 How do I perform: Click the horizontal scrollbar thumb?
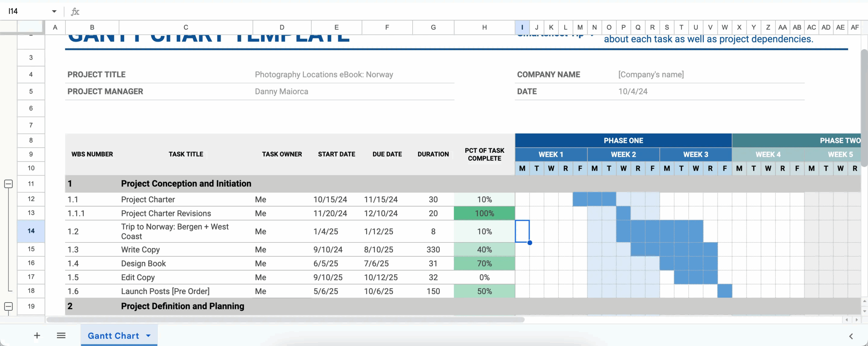pos(285,320)
